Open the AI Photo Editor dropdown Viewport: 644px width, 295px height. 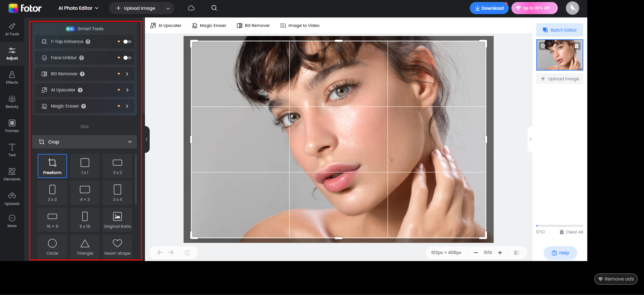(79, 8)
